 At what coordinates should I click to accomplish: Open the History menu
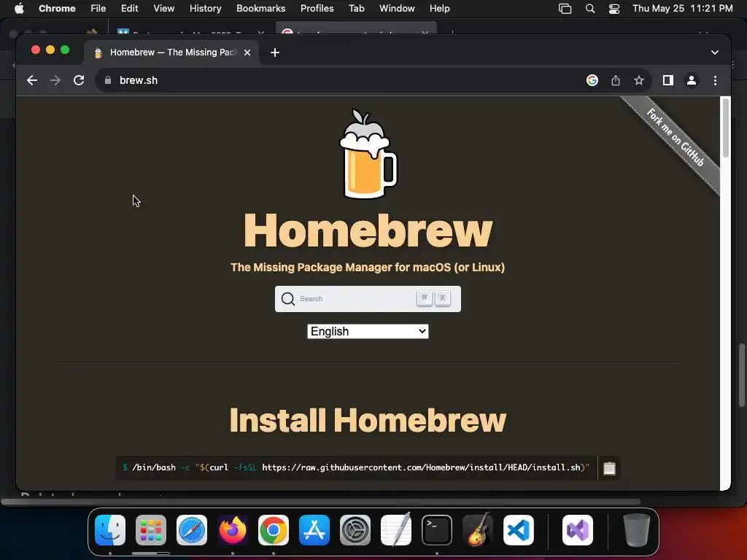coord(205,9)
